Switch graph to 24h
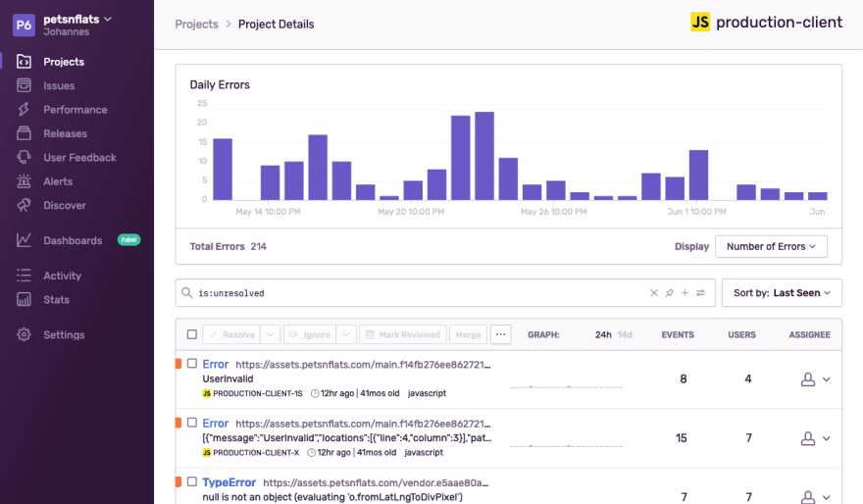Viewport: 863px width, 504px height. click(x=603, y=334)
